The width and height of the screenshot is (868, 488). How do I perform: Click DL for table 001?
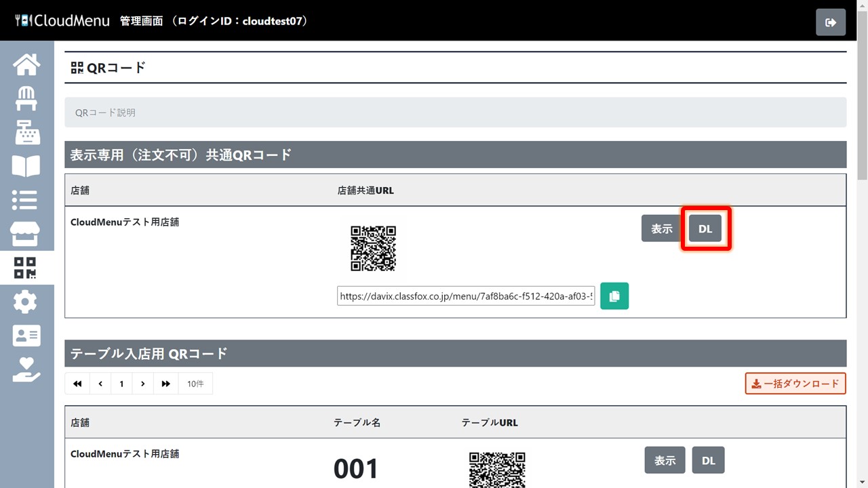point(709,460)
